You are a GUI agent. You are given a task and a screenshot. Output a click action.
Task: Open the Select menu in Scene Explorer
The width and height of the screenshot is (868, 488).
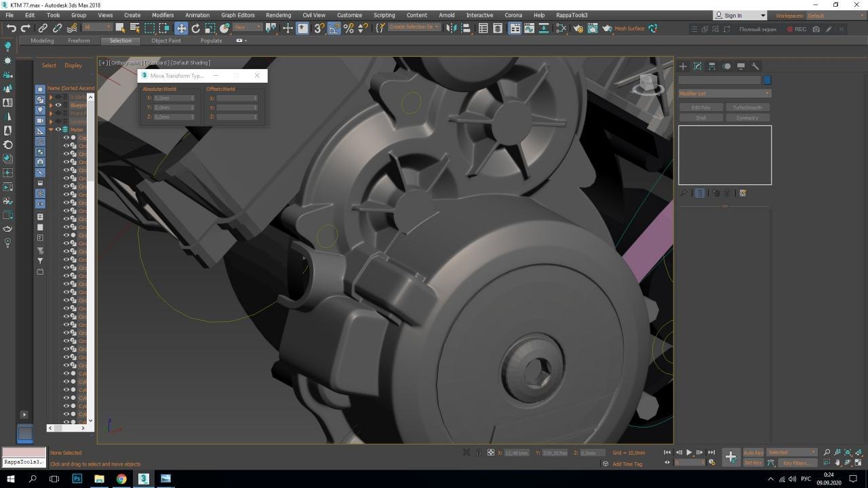pyautogui.click(x=49, y=66)
